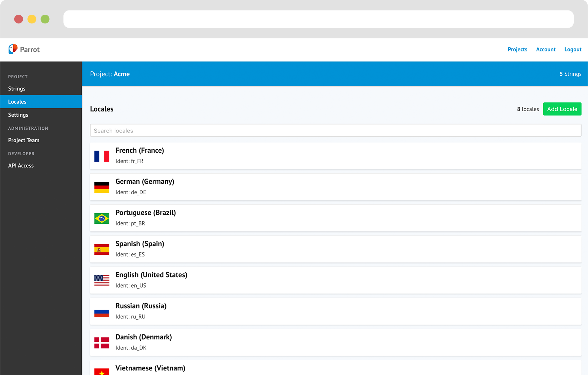Click the Project: Acme title
This screenshot has height=375, width=588.
click(x=110, y=74)
